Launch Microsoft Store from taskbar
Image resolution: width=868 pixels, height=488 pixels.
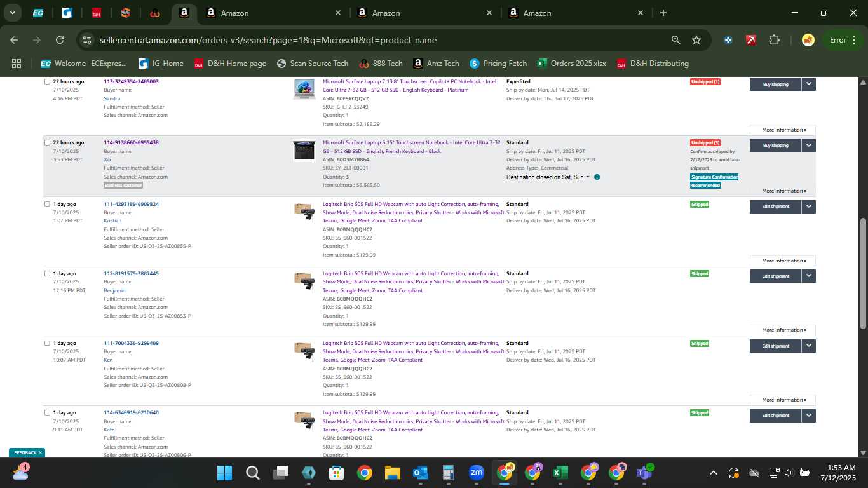(336, 473)
